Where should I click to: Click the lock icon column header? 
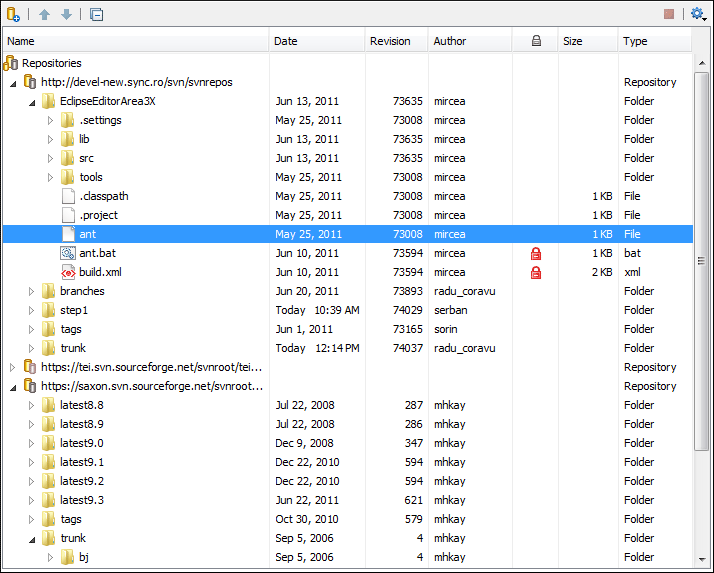[x=536, y=41]
